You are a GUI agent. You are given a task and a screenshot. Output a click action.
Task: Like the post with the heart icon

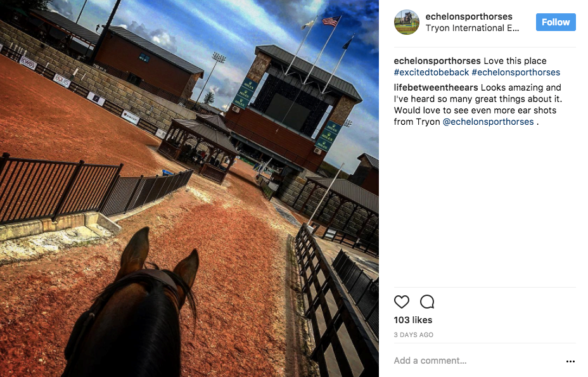click(401, 302)
